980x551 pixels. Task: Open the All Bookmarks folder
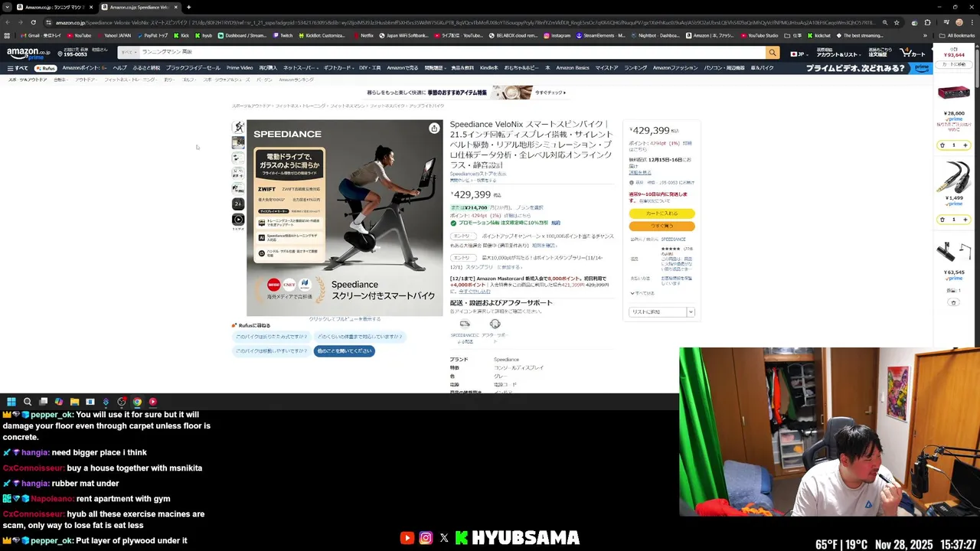tap(957, 35)
